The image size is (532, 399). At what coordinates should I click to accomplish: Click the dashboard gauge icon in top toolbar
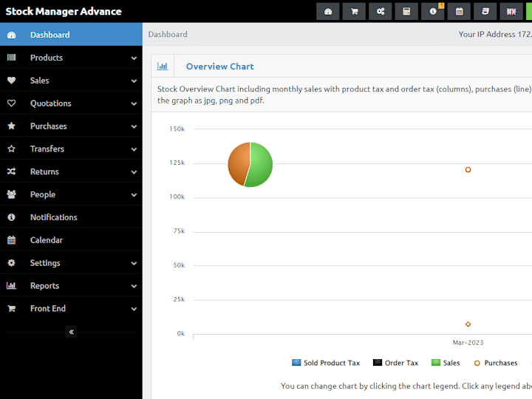328,12
